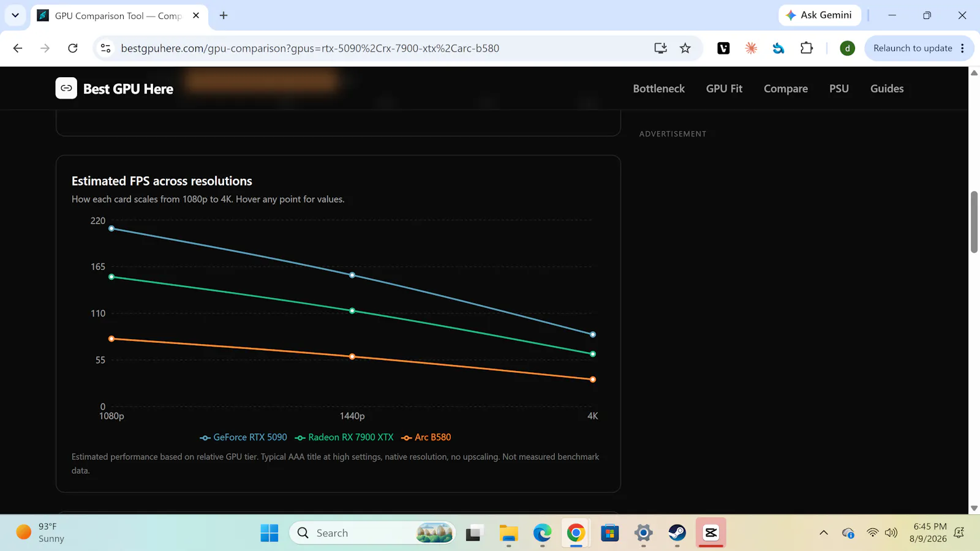Viewport: 980px width, 551px height.
Task: Click Arc B580 data point at 4K
Action: coord(593,380)
